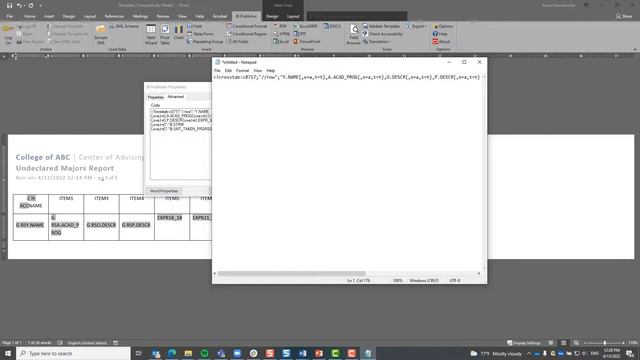Click the Word Properties button

click(164, 191)
